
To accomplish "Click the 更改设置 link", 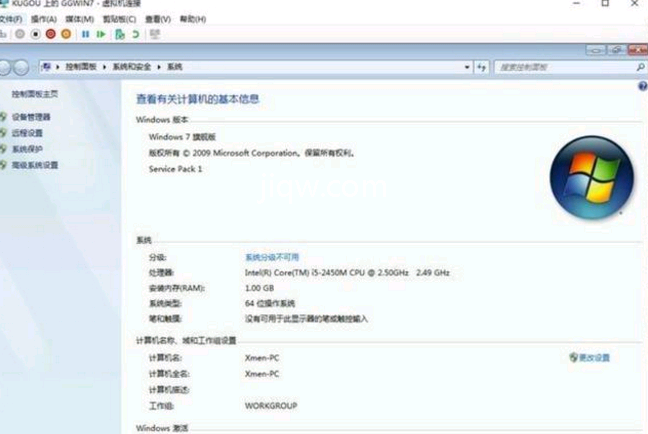I will coord(593,357).
